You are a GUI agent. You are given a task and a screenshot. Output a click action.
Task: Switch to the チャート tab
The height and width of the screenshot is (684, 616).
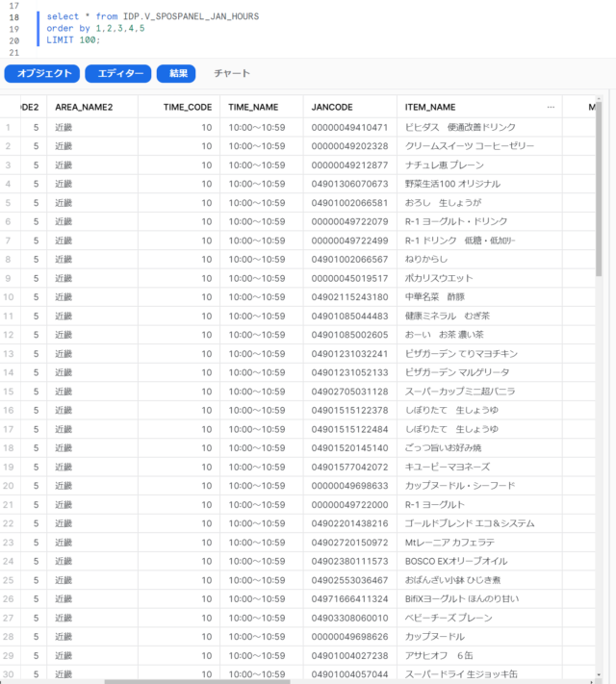click(232, 73)
